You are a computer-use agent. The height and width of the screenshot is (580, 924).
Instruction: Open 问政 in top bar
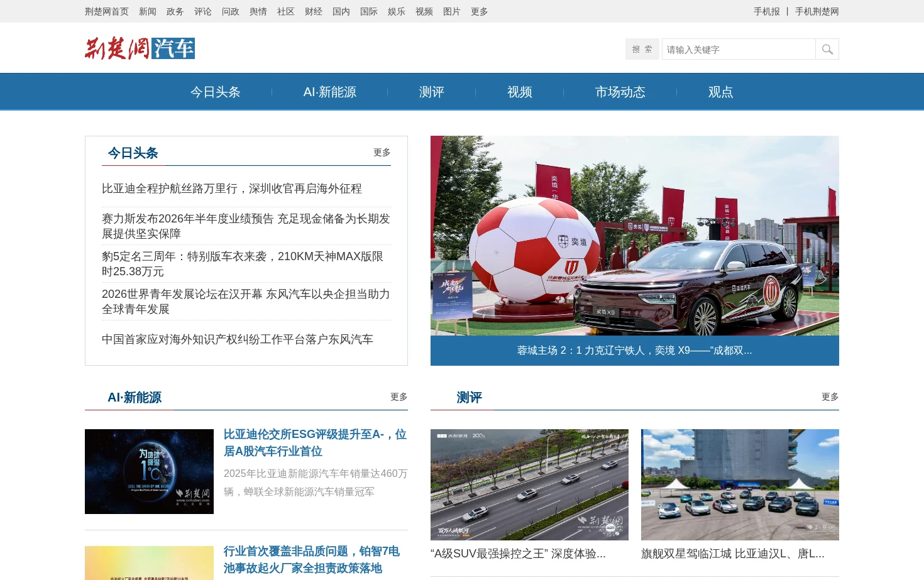pos(231,11)
